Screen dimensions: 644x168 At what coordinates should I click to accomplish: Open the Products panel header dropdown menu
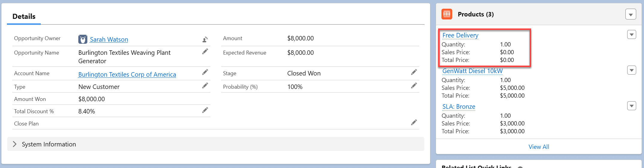click(630, 14)
